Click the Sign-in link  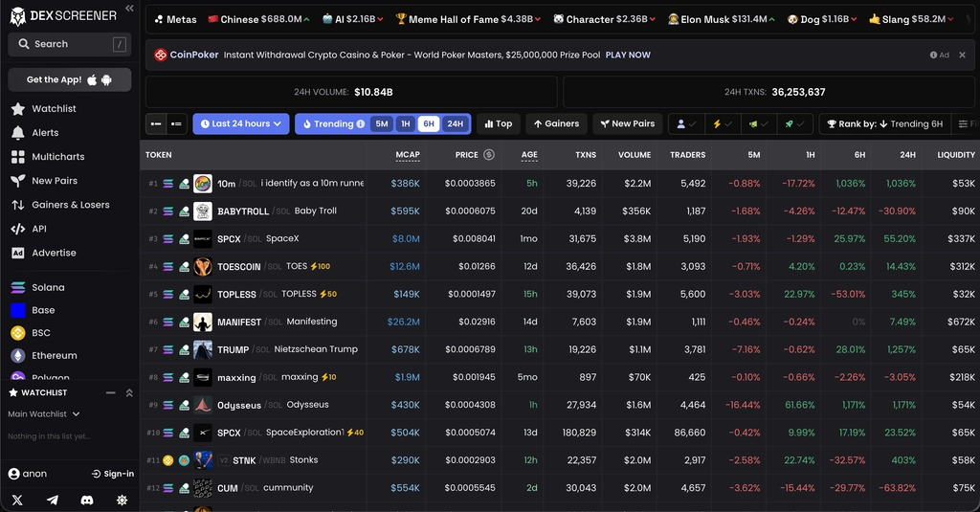(x=113, y=474)
